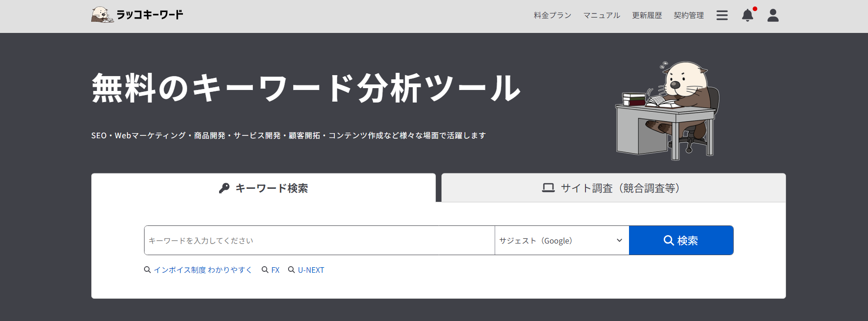868x321 pixels.
Task: Click the laptop icon in サイト調査 tab
Action: click(x=548, y=188)
